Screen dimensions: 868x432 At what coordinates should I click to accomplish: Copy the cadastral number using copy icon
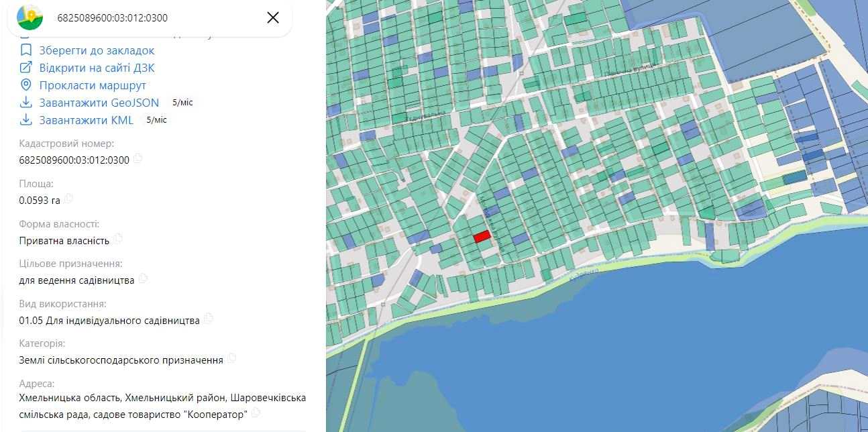pos(138,159)
